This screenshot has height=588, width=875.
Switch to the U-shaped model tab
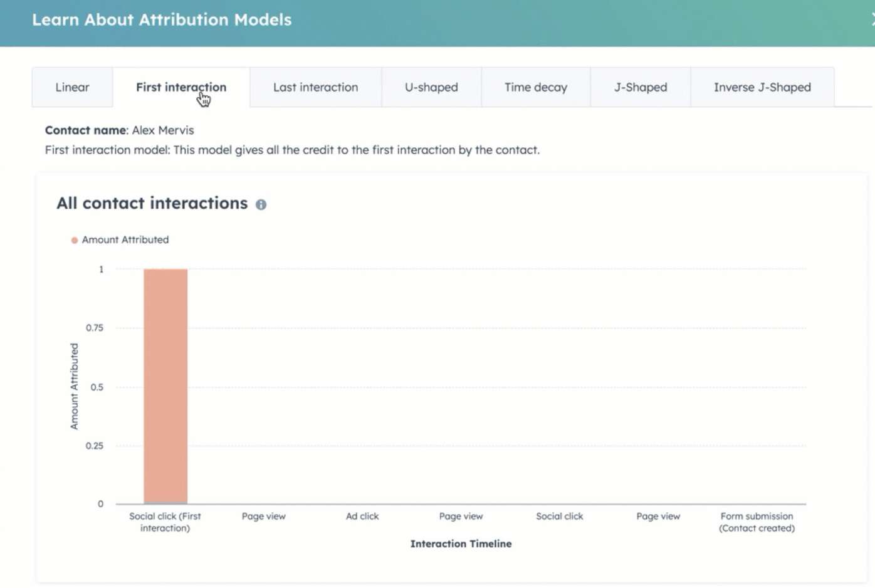click(431, 87)
